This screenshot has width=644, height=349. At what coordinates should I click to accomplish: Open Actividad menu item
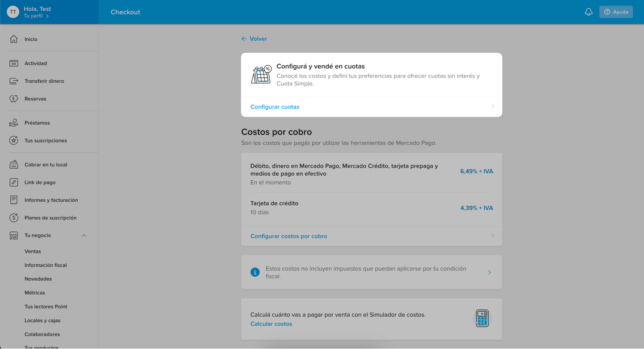tap(36, 63)
